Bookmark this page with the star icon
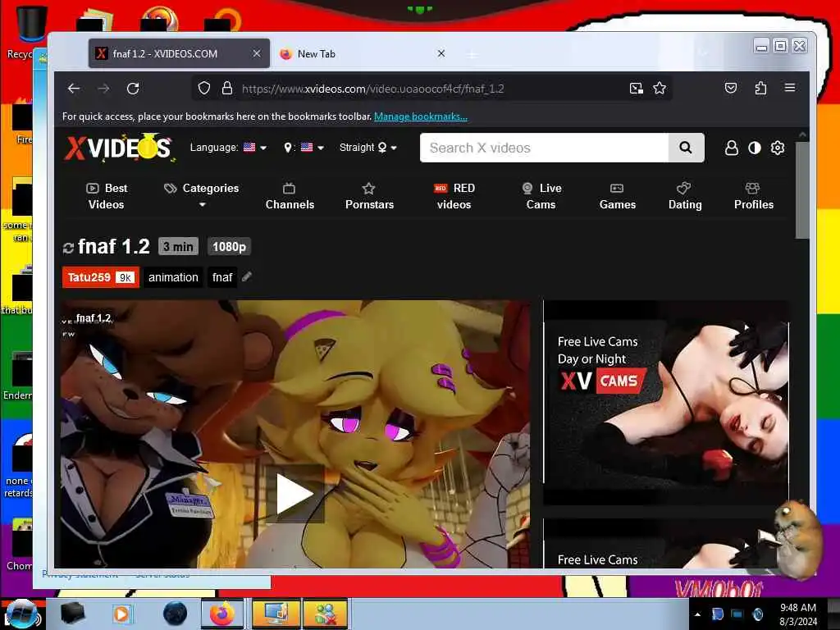 (660, 88)
